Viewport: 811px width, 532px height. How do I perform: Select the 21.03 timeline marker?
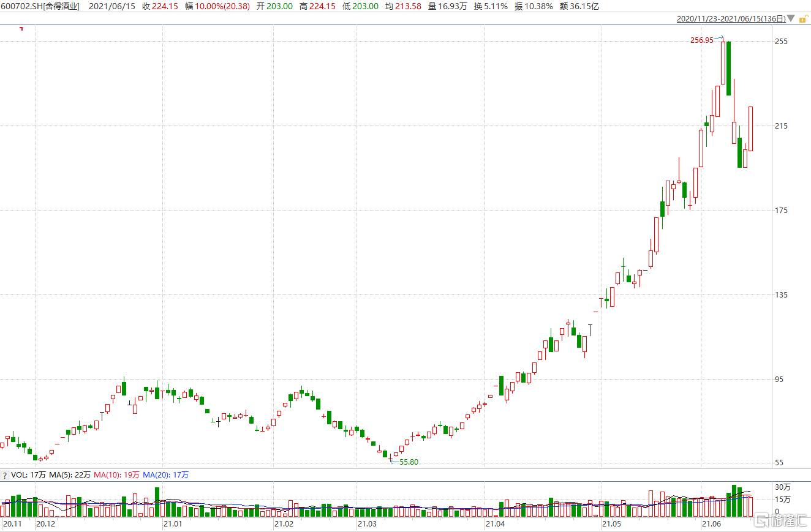click(367, 524)
